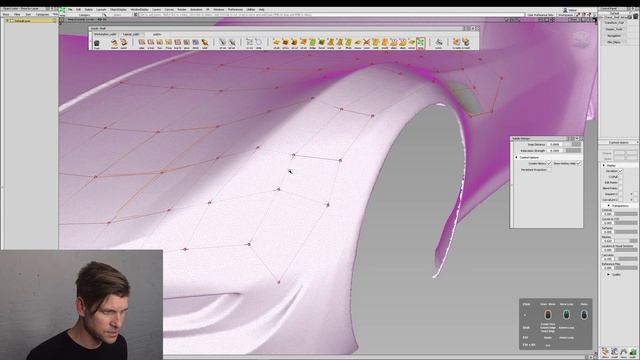This screenshot has height=360, width=640.
Task: Open the Default dropdown in Control Panel
Action: [615, 13]
